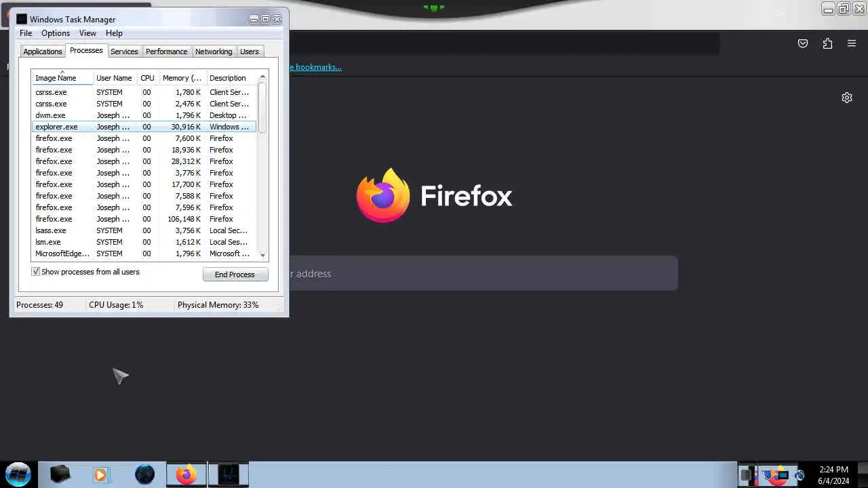Toggle Show processes from all users checkbox
Image resolution: width=868 pixels, height=488 pixels.
pos(36,272)
